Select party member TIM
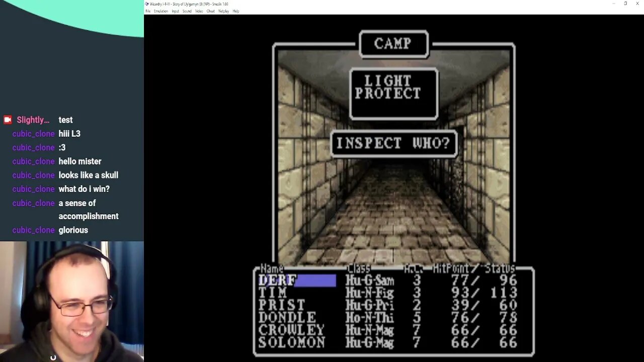 click(x=272, y=293)
